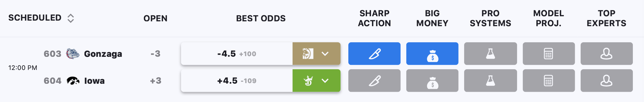Viewport: 644px width, 102px height.
Task: Click the Open column header
Action: [x=155, y=18]
